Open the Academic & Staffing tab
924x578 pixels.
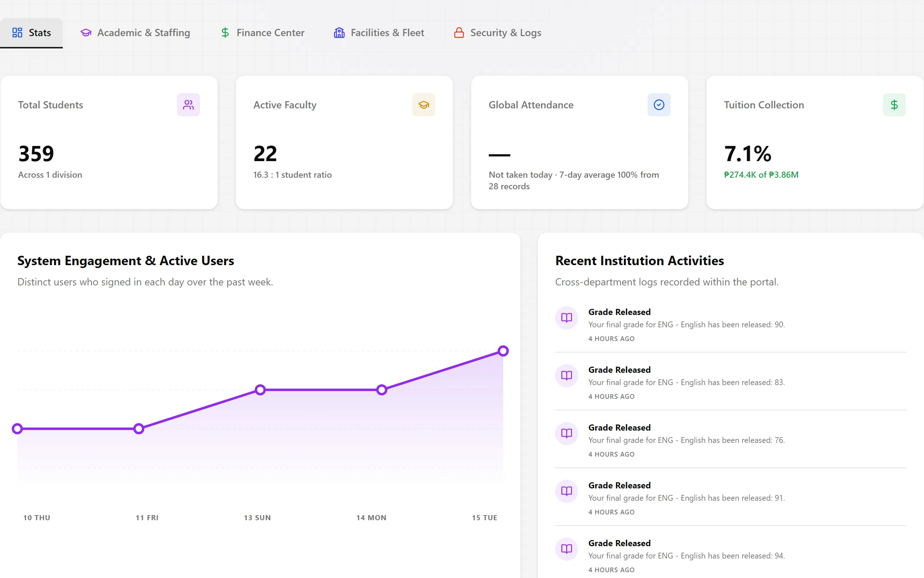135,33
